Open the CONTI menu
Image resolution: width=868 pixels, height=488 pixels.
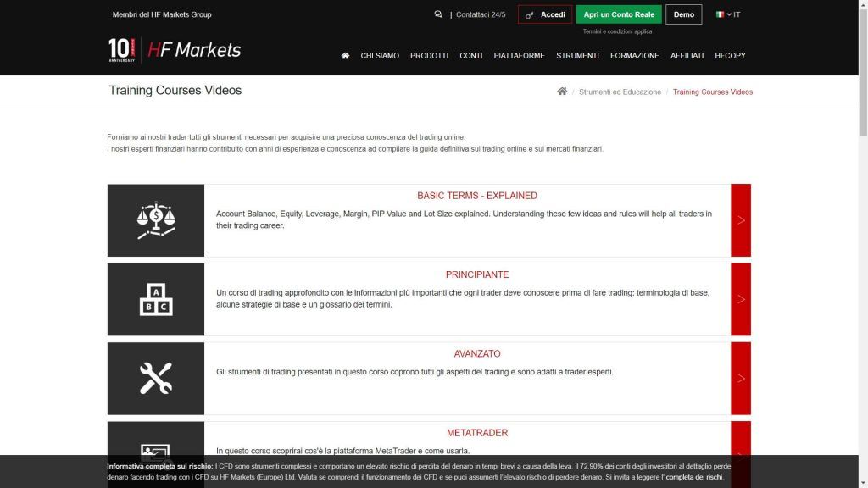(x=471, y=56)
